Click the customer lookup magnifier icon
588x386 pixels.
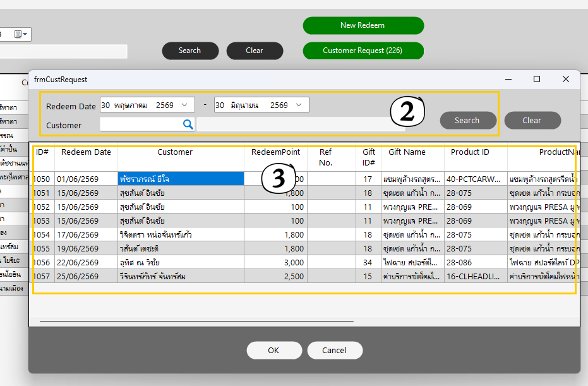(x=188, y=124)
